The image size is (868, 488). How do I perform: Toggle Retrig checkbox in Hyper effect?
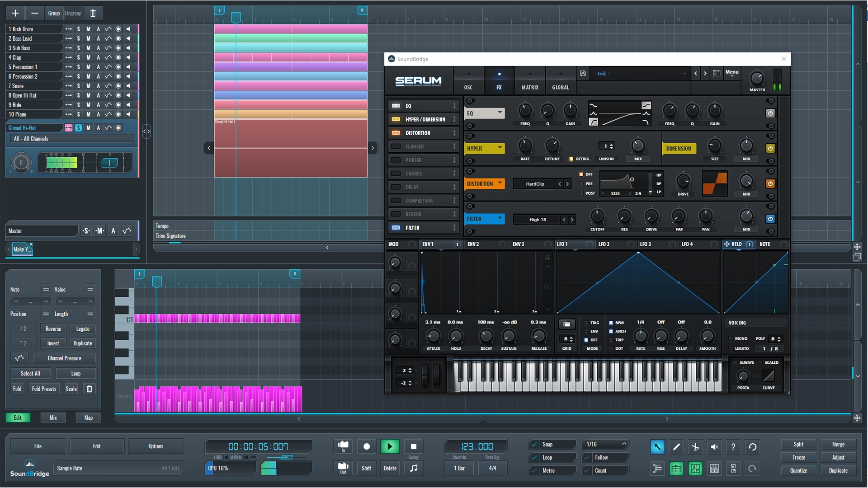(x=571, y=159)
